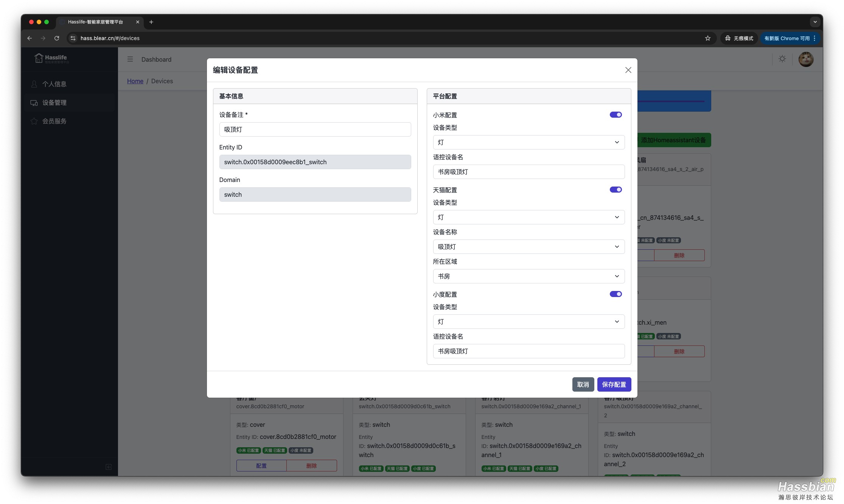Viewport: 844px width, 504px height.
Task: Click 有新版 Chrome 可用 update button
Action: [790, 38]
